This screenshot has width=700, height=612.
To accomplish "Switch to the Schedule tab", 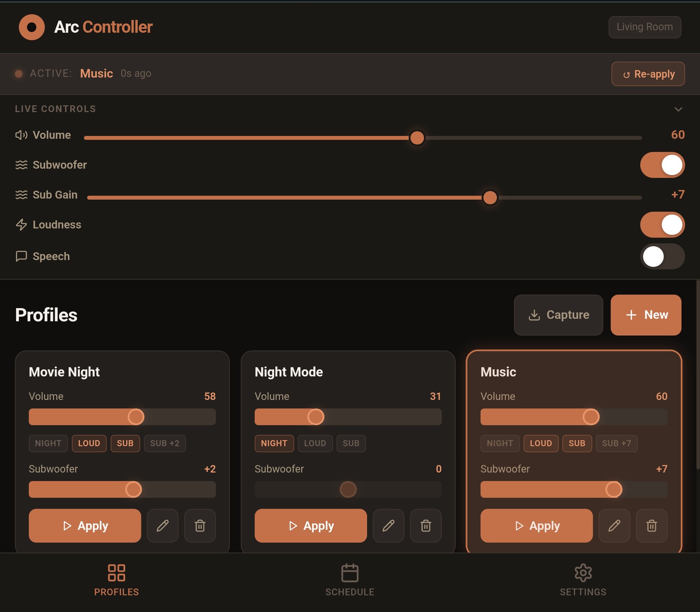I will [350, 580].
